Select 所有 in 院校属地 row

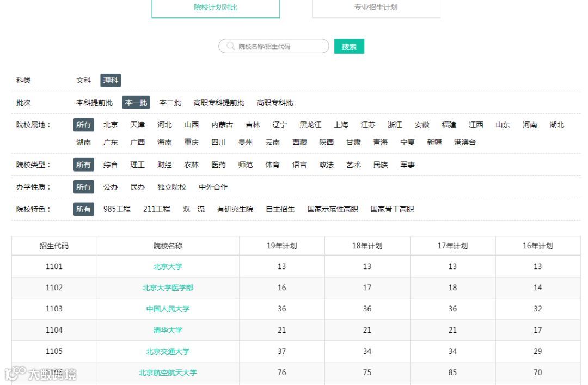point(84,125)
